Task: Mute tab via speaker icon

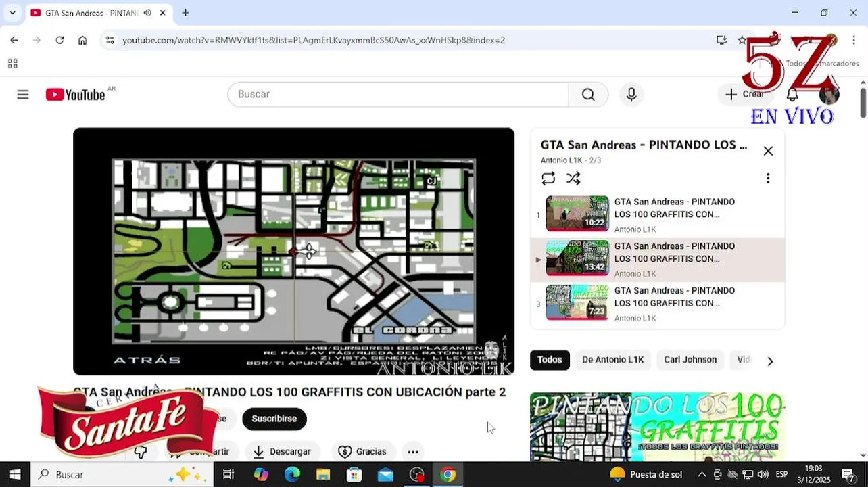Action: click(x=147, y=13)
